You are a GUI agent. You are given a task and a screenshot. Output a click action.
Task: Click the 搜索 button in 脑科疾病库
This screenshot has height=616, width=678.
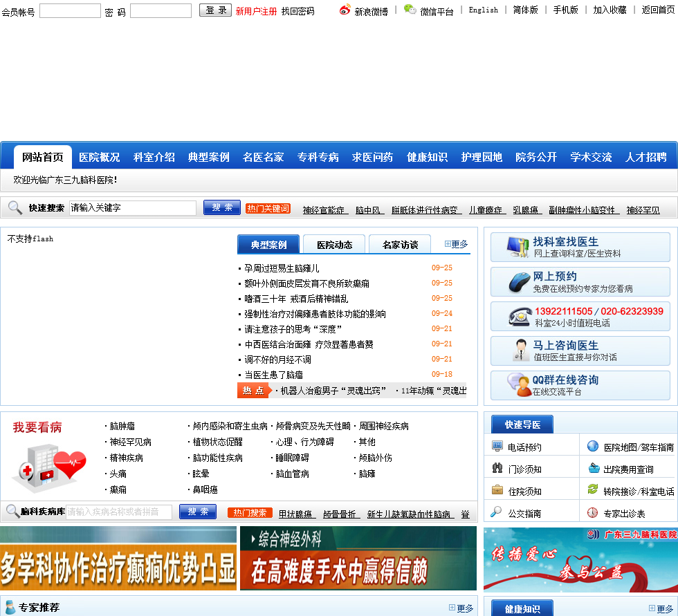[198, 512]
